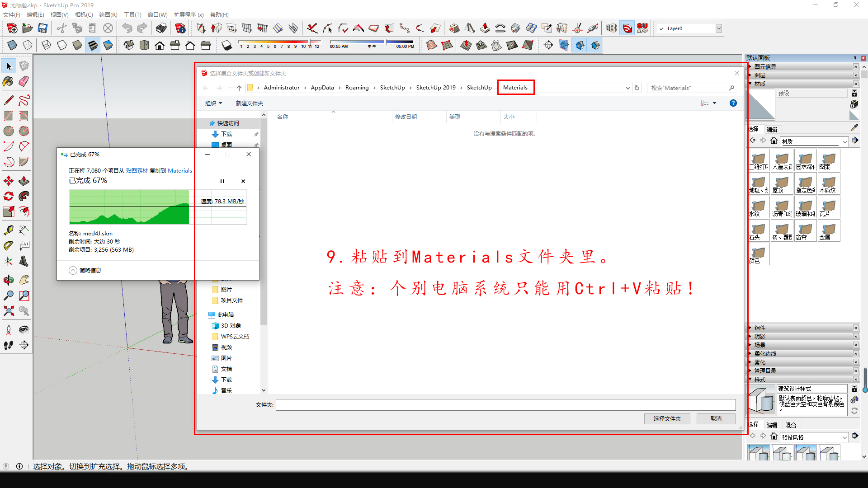Click the 文件夹 input field
The image size is (868, 488).
pyautogui.click(x=505, y=405)
